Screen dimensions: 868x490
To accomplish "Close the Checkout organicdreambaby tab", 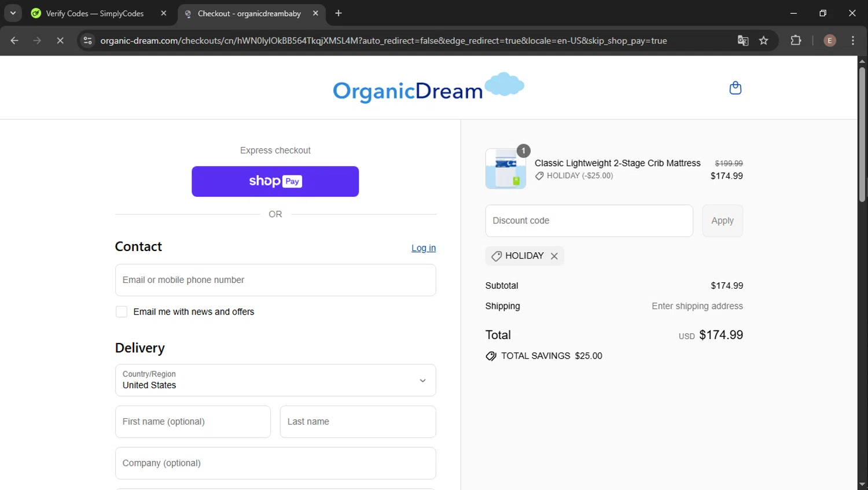I will [315, 13].
